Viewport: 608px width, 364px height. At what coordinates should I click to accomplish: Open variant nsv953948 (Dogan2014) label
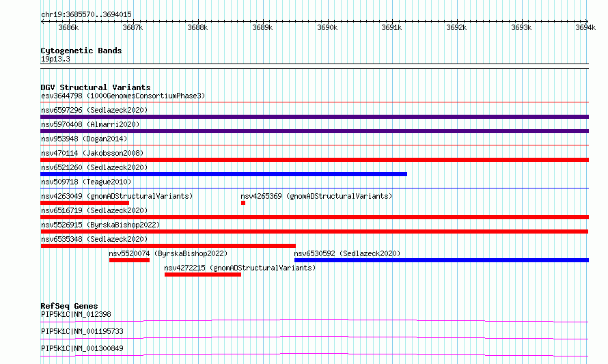click(x=84, y=139)
